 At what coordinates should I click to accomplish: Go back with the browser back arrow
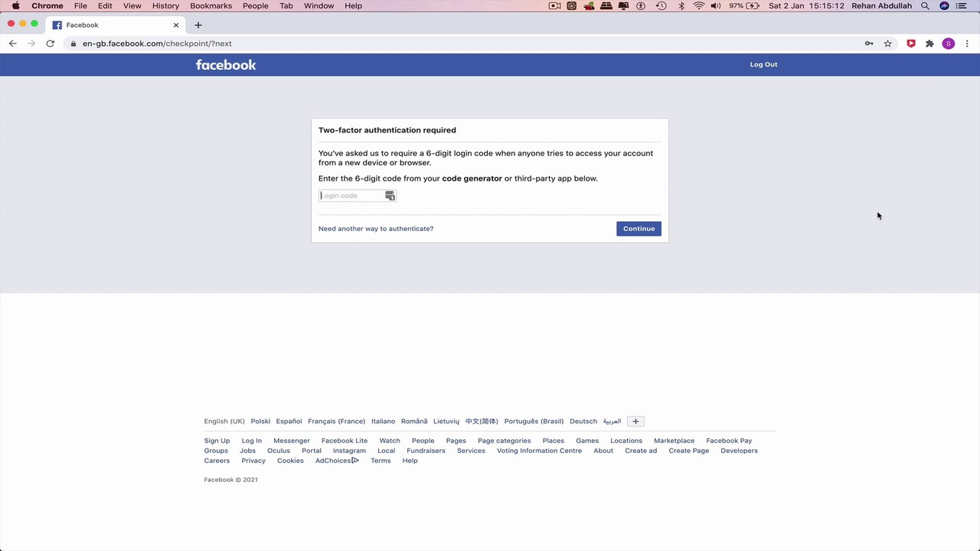[13, 44]
